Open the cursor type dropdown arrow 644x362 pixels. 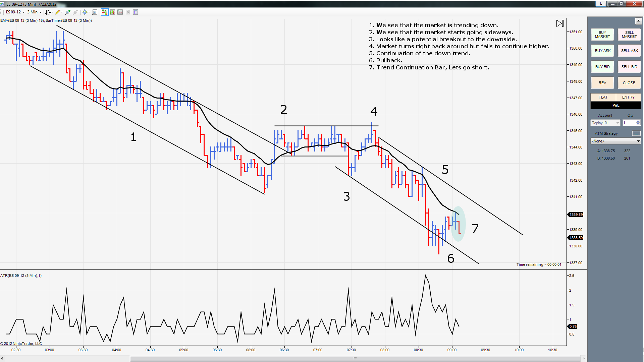(x=89, y=12)
